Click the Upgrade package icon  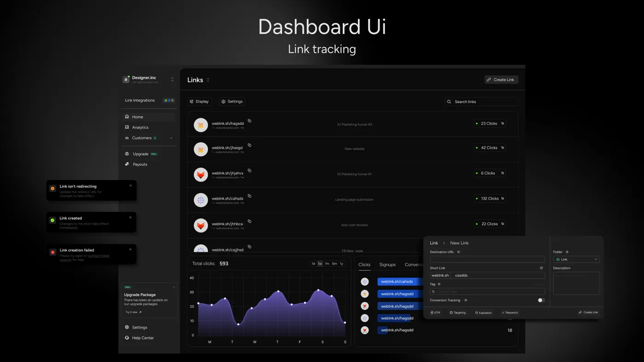tap(127, 154)
